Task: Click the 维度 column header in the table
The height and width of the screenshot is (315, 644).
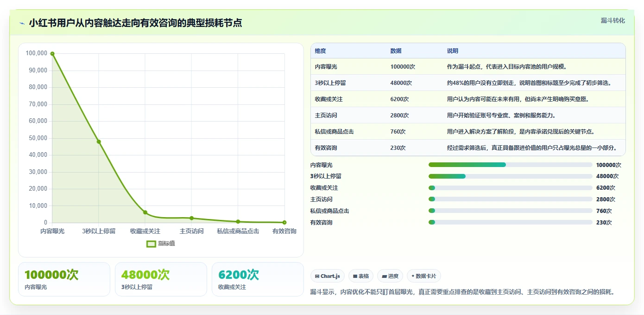Action: (x=320, y=51)
